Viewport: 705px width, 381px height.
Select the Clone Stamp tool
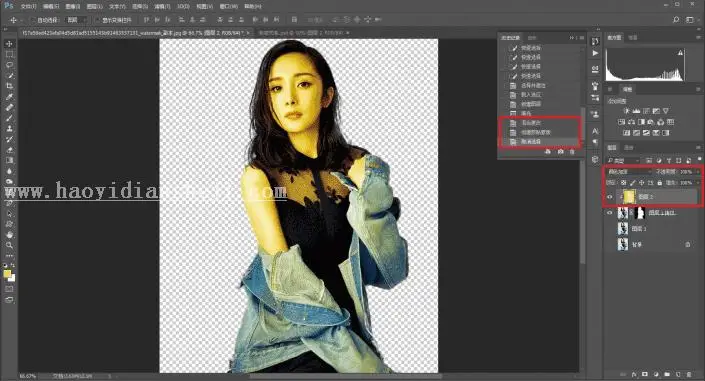pos(9,129)
